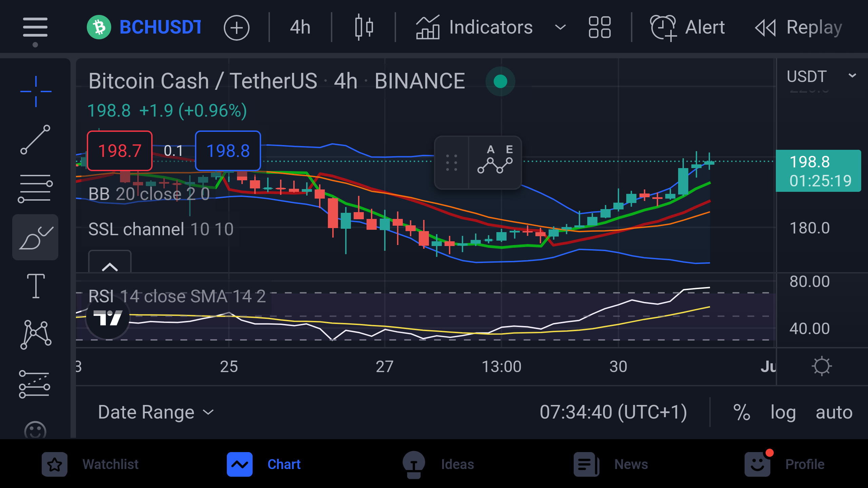Image resolution: width=868 pixels, height=488 pixels.
Task: Toggle log scale mode
Action: [x=783, y=413]
